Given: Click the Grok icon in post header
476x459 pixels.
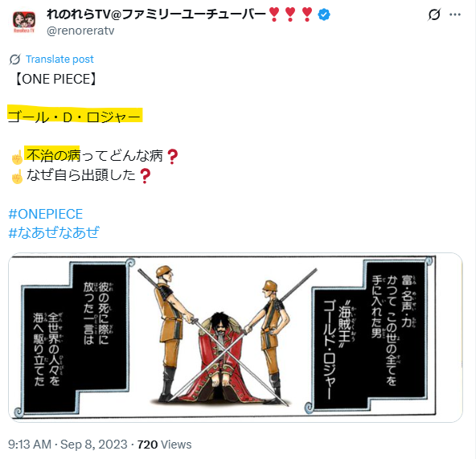Looking at the screenshot, I should coord(434,14).
